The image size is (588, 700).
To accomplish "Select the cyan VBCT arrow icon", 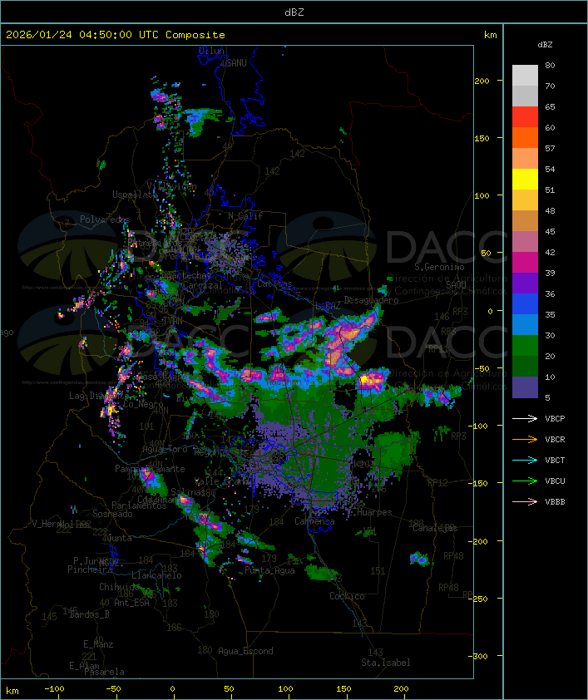I will coord(526,460).
